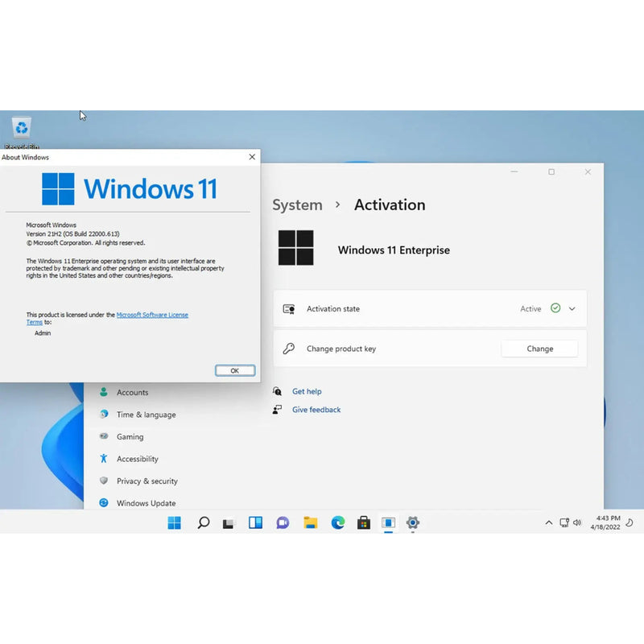Open the Start menu

click(175, 522)
